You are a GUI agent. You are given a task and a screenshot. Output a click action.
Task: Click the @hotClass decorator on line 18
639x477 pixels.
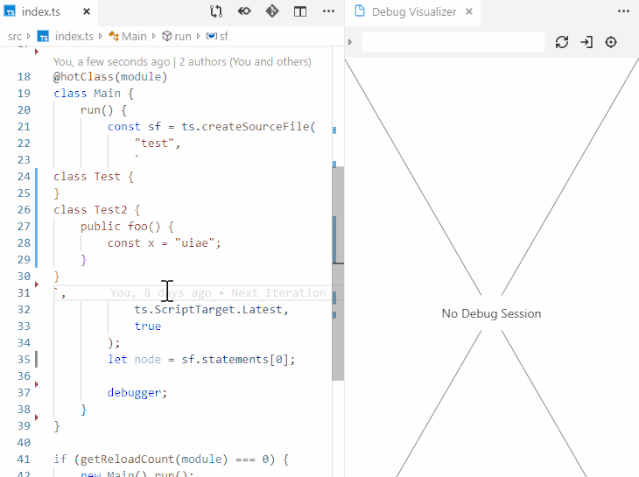point(110,77)
